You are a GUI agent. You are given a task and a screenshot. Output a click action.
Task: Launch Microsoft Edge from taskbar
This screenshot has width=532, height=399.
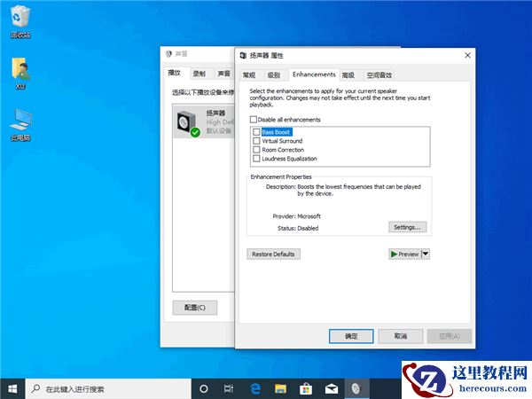tap(255, 389)
